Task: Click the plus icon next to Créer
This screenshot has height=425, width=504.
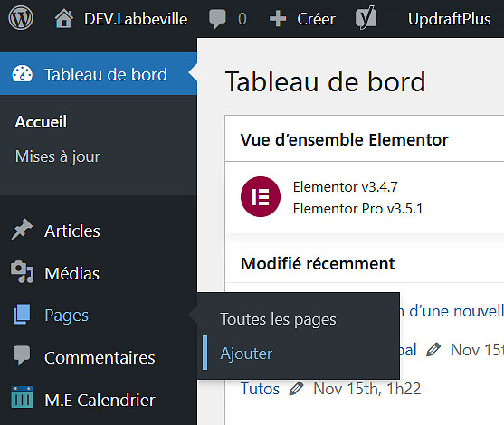Action: point(278,19)
